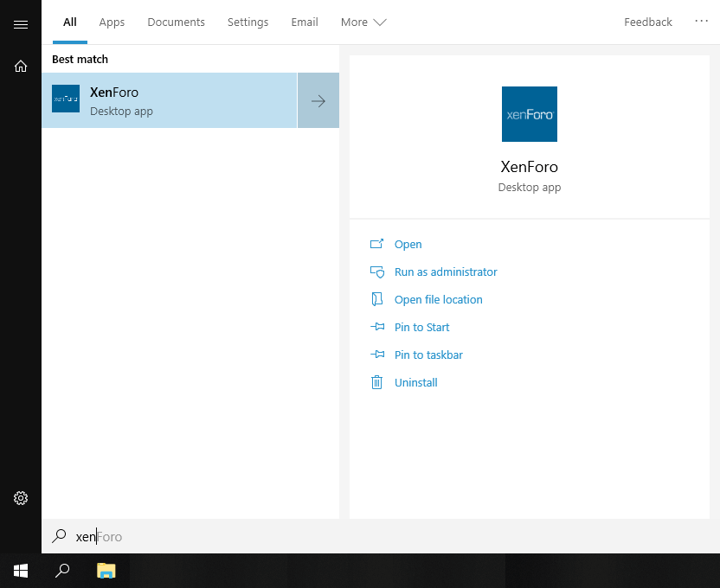Switch to the Documents tab
720x588 pixels.
[176, 22]
